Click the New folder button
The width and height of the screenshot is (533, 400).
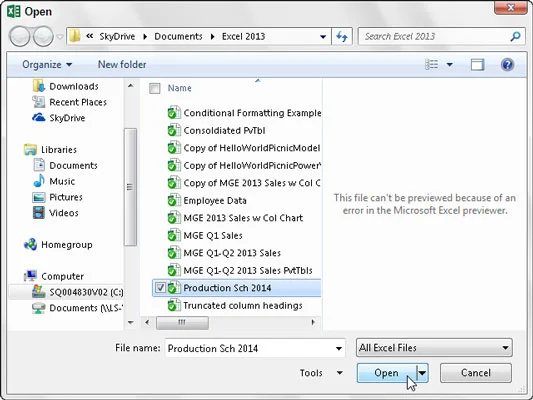pyautogui.click(x=122, y=64)
